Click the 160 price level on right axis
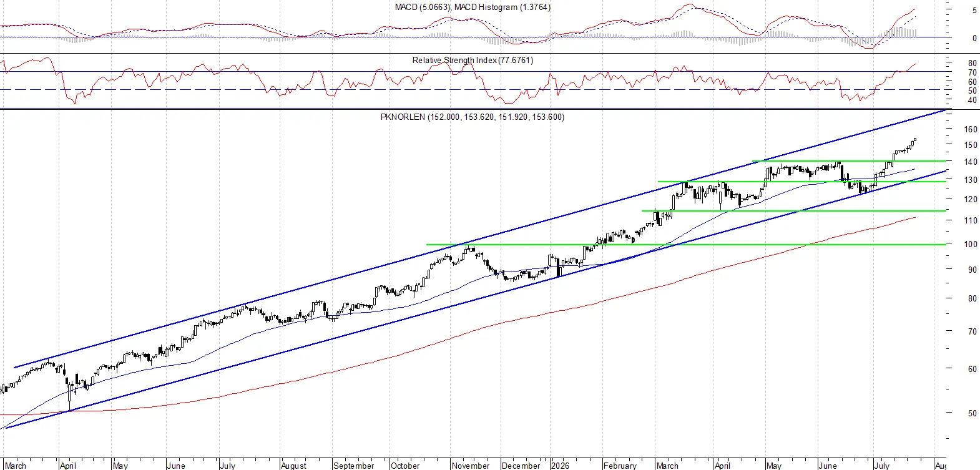The image size is (980, 470). point(971,130)
